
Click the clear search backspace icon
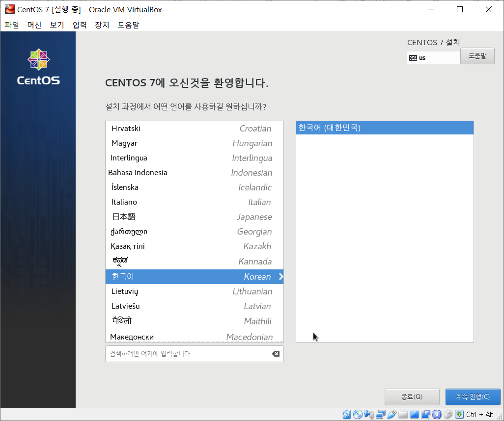point(276,354)
